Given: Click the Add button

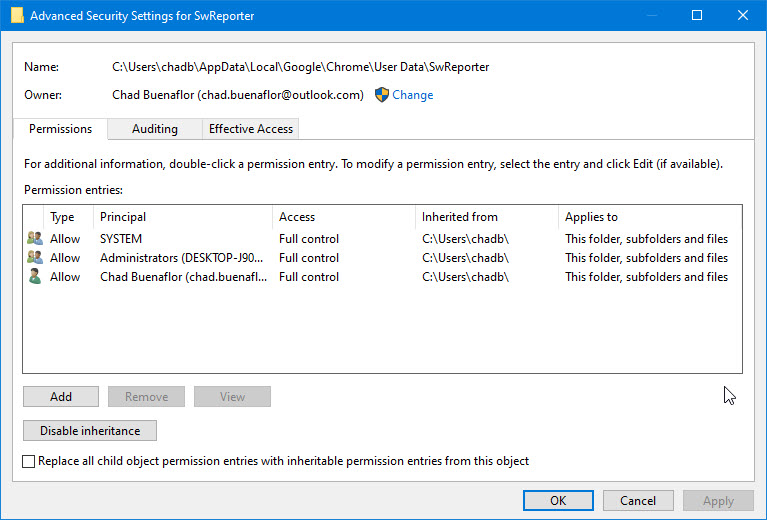Looking at the screenshot, I should coord(61,396).
